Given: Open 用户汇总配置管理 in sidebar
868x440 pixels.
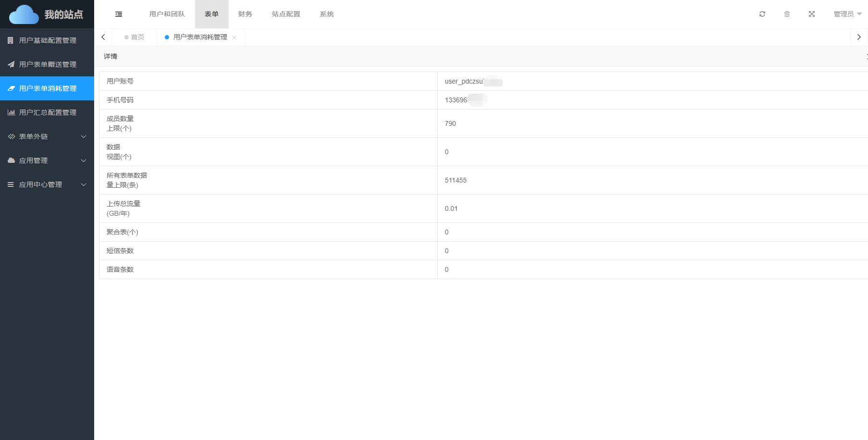Looking at the screenshot, I should point(47,112).
